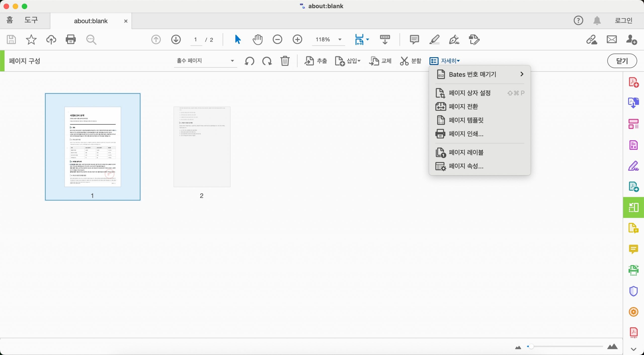Select page 2 thumbnail
Image resolution: width=644 pixels, height=355 pixels.
click(202, 147)
